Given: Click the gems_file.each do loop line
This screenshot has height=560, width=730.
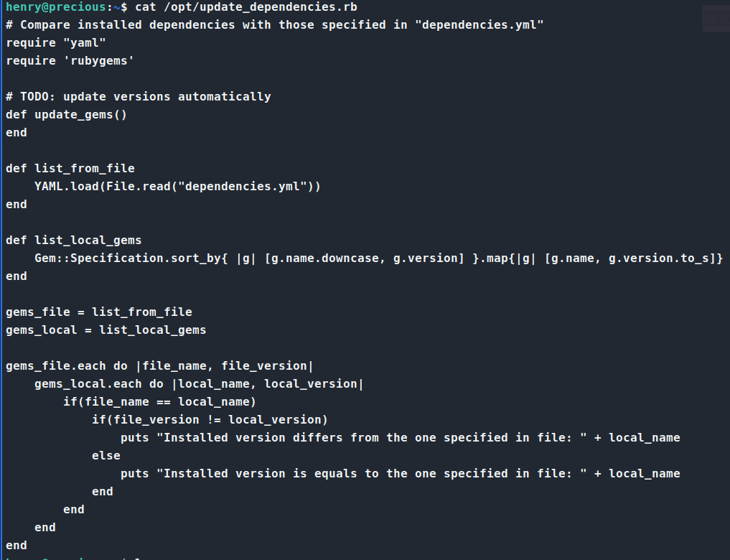Looking at the screenshot, I should (160, 366).
